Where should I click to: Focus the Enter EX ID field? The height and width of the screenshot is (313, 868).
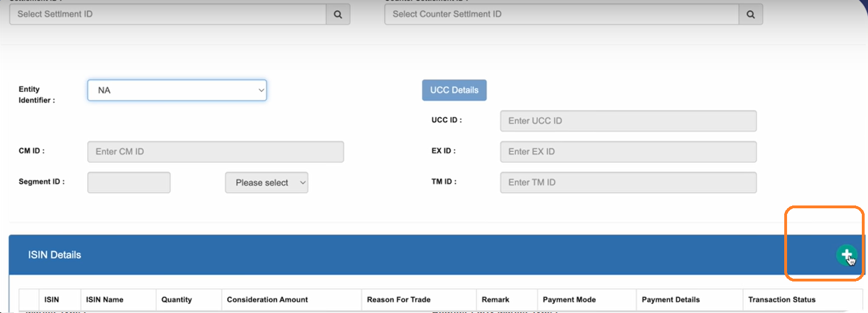pyautogui.click(x=628, y=152)
